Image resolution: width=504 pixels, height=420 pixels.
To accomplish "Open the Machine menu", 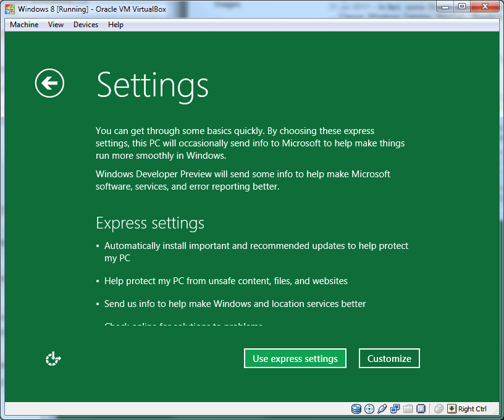I will 24,25.
